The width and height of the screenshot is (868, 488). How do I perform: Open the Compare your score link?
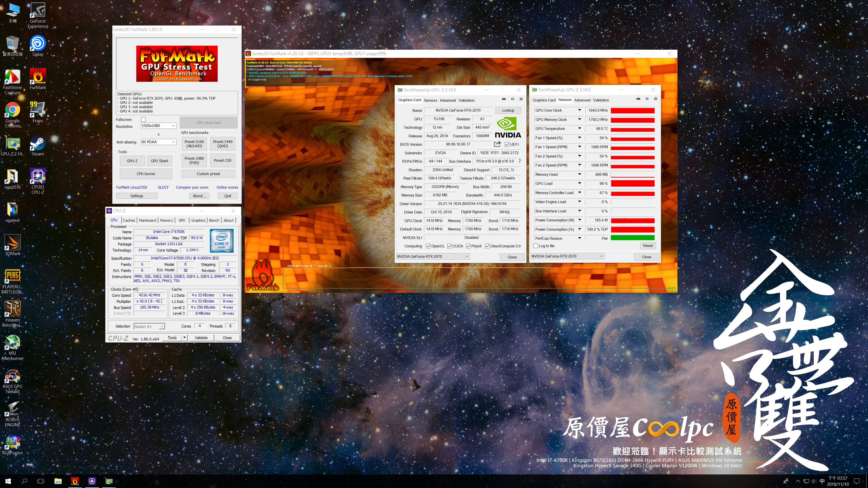[x=192, y=187]
